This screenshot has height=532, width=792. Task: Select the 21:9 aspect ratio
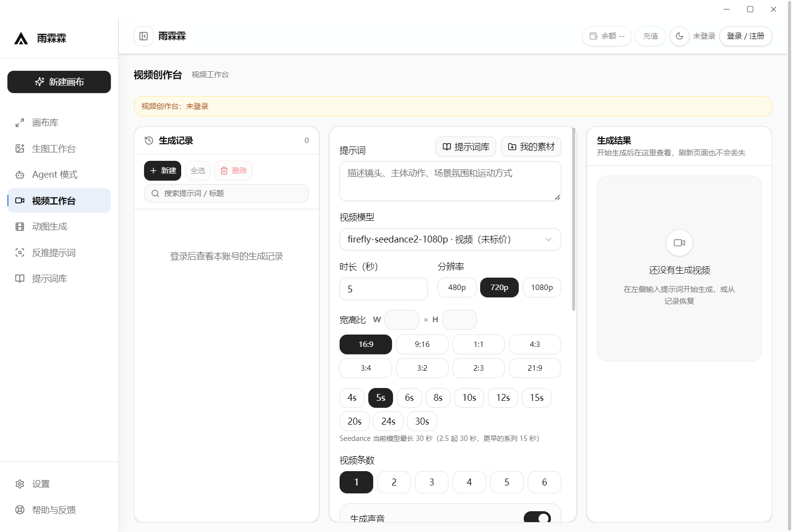pos(535,368)
